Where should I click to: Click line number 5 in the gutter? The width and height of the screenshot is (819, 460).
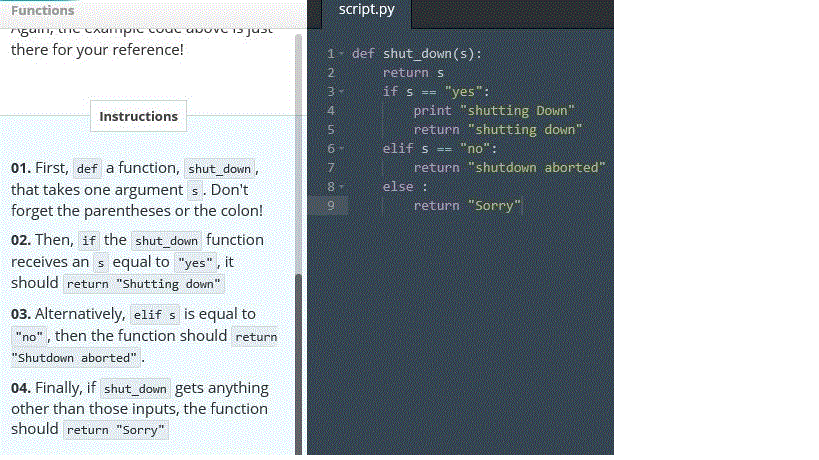coord(329,130)
